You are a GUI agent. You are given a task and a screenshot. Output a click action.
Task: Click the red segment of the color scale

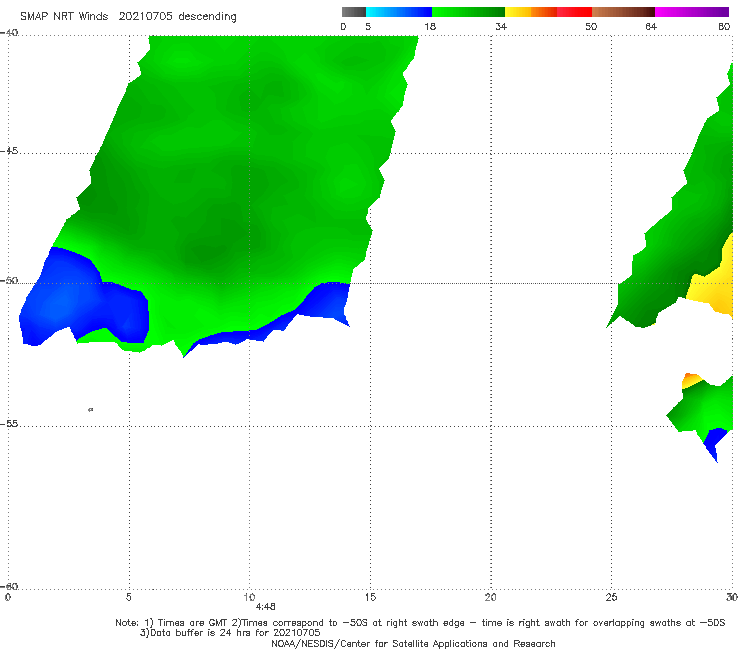coord(574,12)
